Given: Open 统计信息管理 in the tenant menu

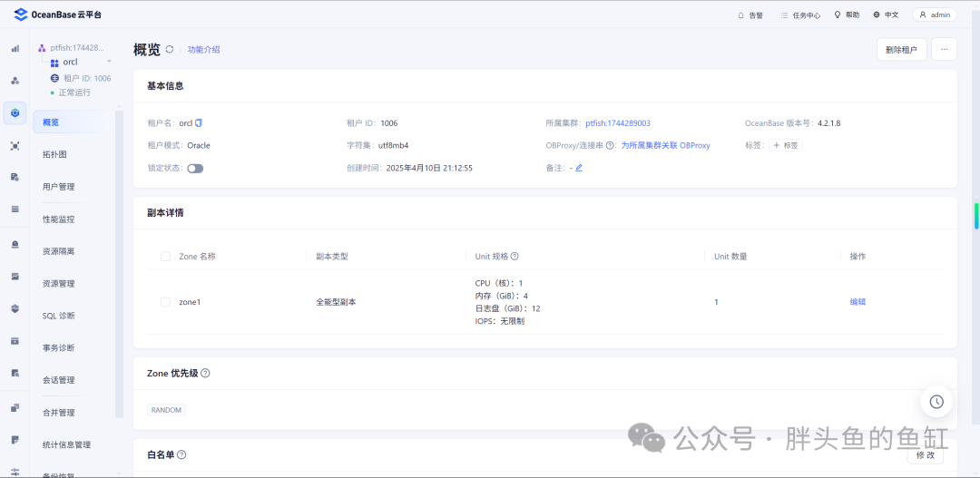Looking at the screenshot, I should 67,444.
